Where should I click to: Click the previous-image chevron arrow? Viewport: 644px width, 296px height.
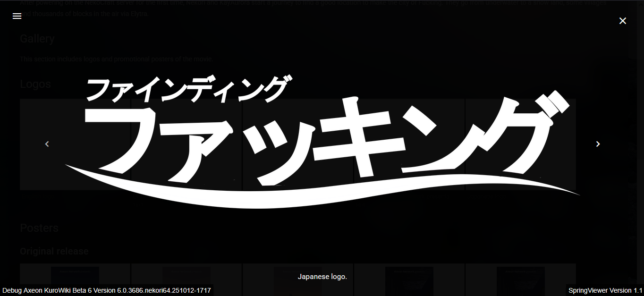(47, 144)
